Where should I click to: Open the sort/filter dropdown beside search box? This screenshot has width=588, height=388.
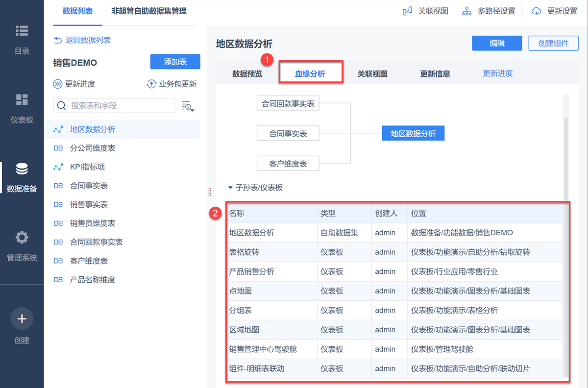tap(188, 106)
